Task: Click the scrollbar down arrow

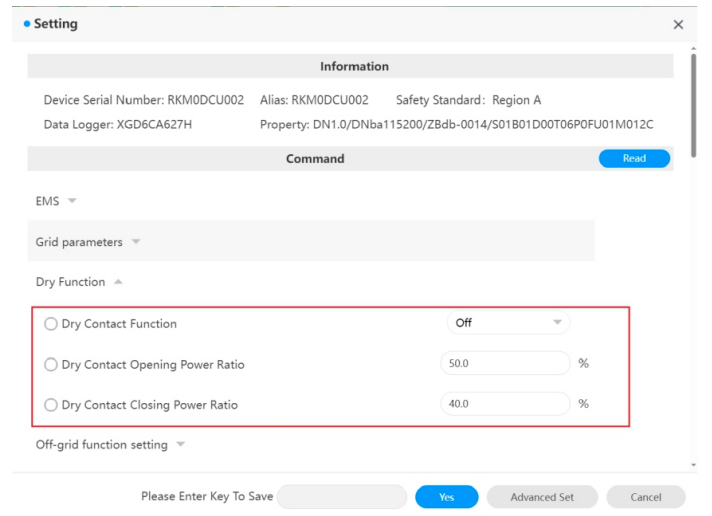Action: tap(694, 466)
